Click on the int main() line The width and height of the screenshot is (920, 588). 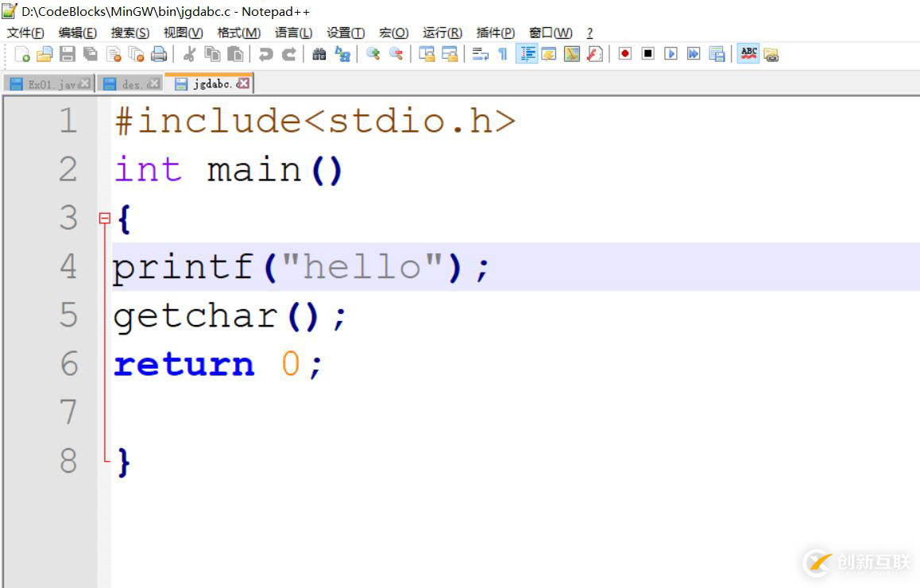click(228, 169)
